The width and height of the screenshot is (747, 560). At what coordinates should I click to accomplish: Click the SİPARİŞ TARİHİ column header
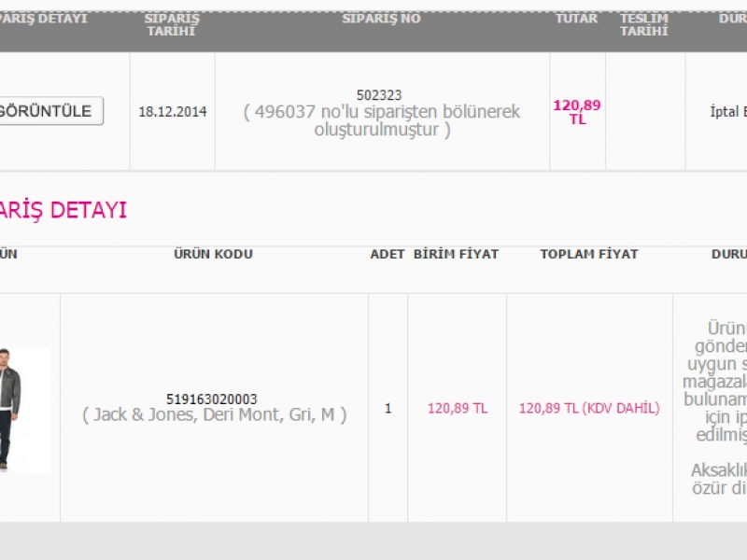(172, 25)
